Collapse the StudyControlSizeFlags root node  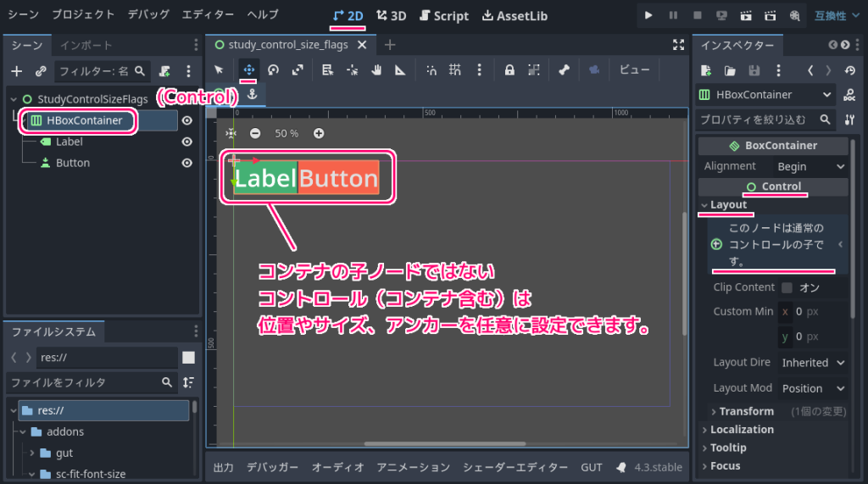tap(14, 99)
